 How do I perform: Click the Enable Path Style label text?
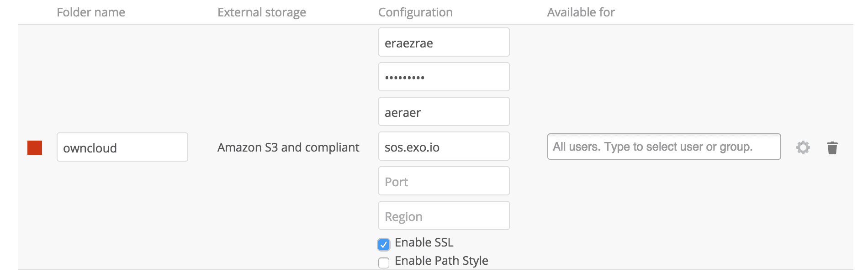pyautogui.click(x=441, y=261)
